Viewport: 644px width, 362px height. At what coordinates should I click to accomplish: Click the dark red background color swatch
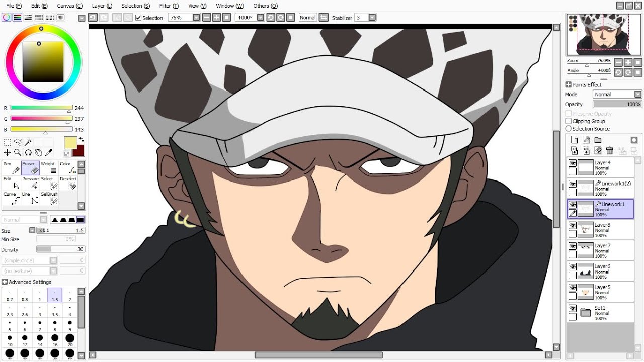[78, 150]
